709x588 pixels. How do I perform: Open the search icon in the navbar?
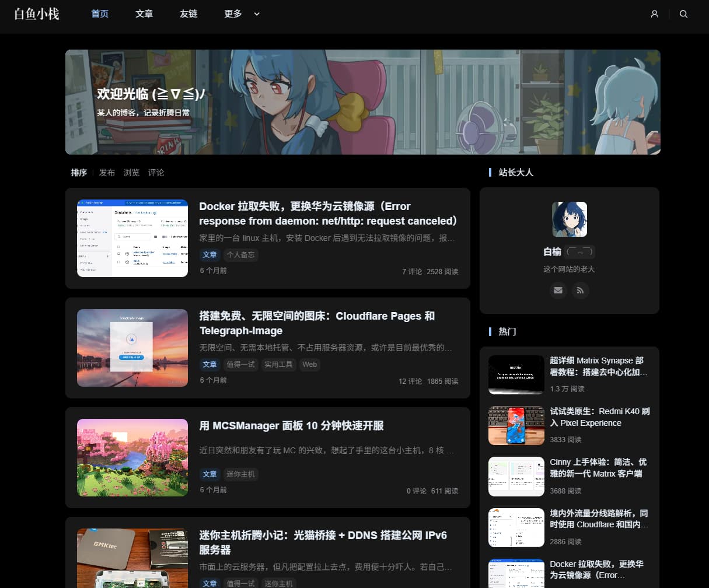coord(683,14)
